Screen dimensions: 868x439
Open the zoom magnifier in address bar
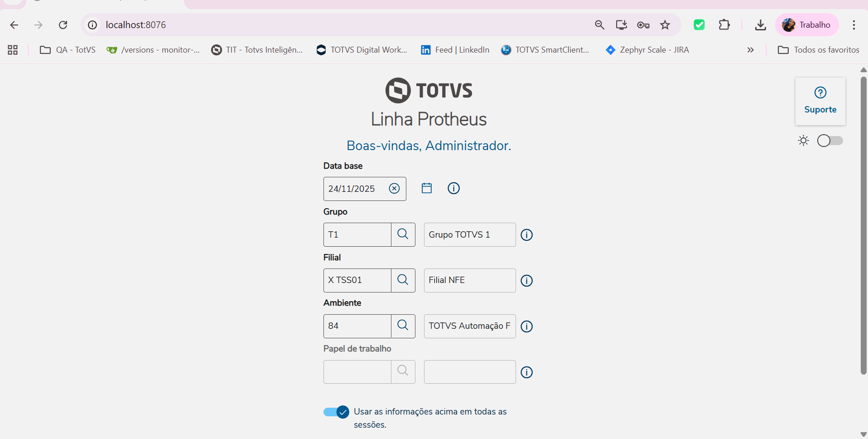pyautogui.click(x=599, y=25)
